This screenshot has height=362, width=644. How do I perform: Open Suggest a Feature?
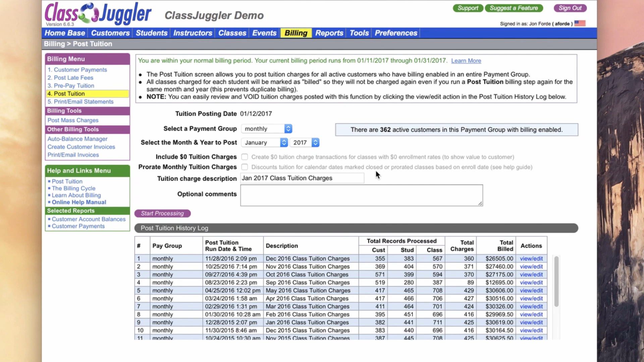point(514,8)
